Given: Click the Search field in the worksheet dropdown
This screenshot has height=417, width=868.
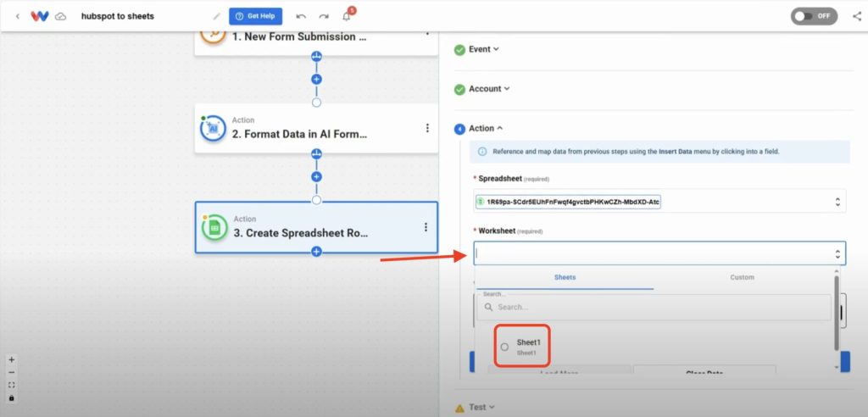Looking at the screenshot, I should 654,307.
